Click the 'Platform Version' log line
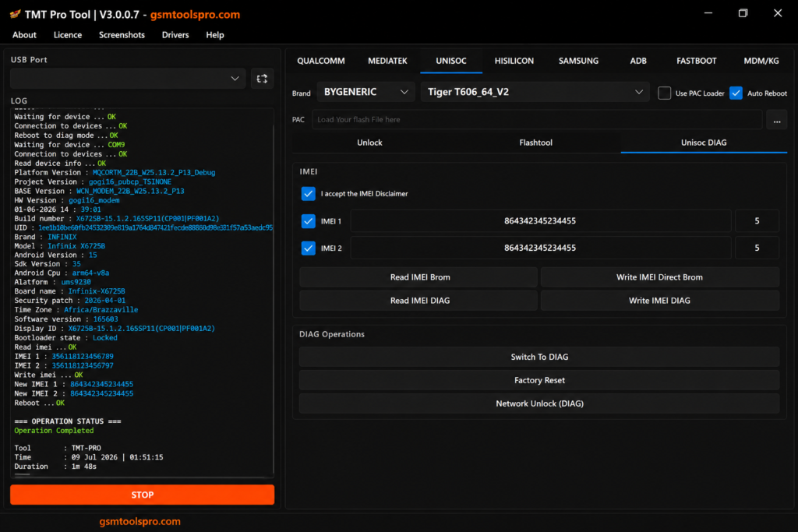Screen dimensions: 798x532 pyautogui.click(x=115, y=173)
